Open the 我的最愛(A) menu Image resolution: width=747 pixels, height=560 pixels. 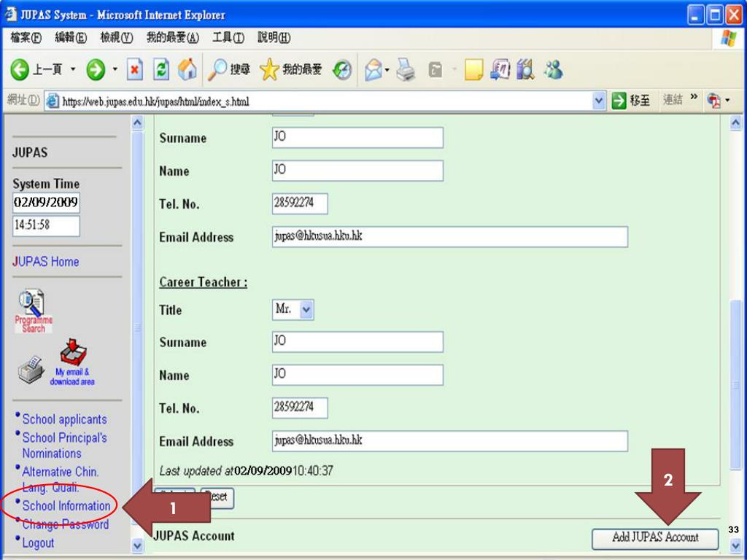[172, 38]
